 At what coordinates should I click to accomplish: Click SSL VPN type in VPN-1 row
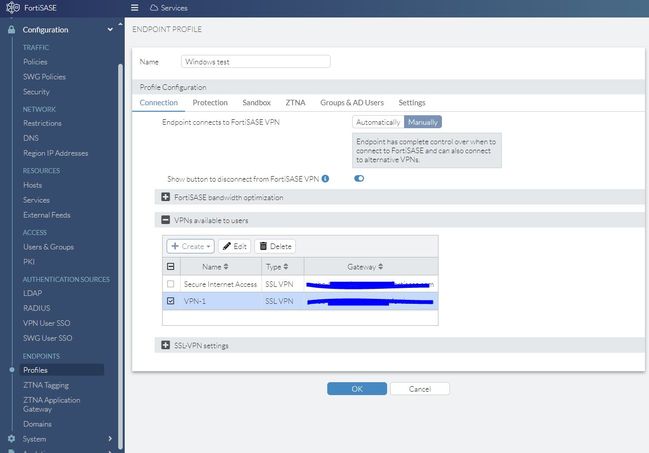point(279,301)
